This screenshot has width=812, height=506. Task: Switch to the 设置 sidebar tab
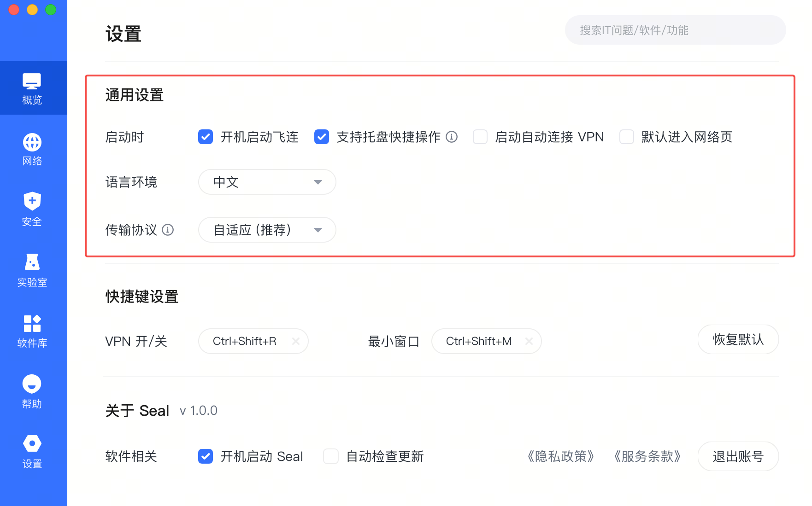coord(32,451)
